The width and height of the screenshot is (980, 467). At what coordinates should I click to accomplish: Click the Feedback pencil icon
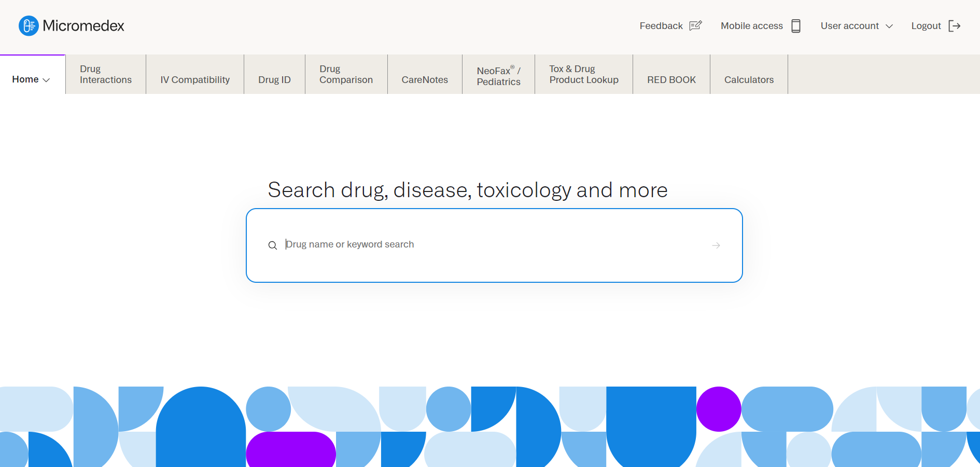click(695, 26)
